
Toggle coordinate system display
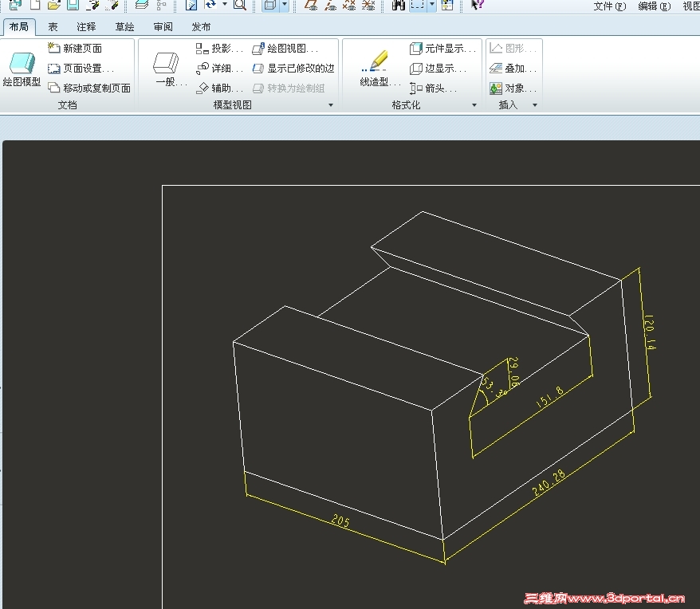coord(368,5)
